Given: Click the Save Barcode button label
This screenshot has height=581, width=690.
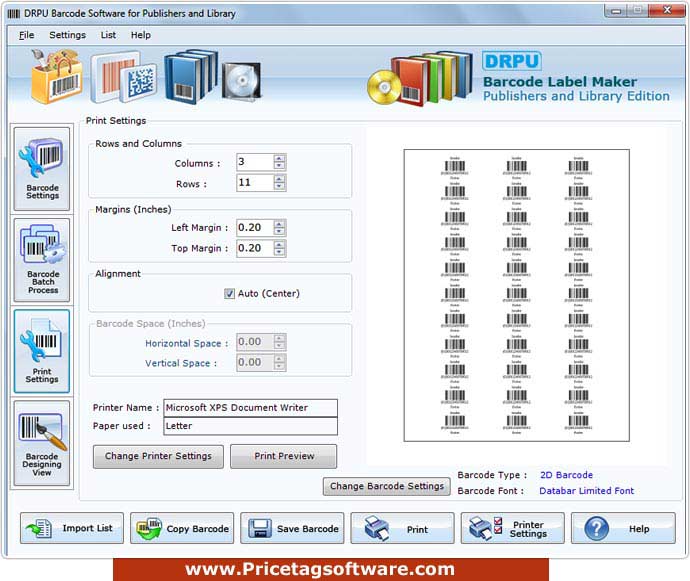Looking at the screenshot, I should point(308,529).
